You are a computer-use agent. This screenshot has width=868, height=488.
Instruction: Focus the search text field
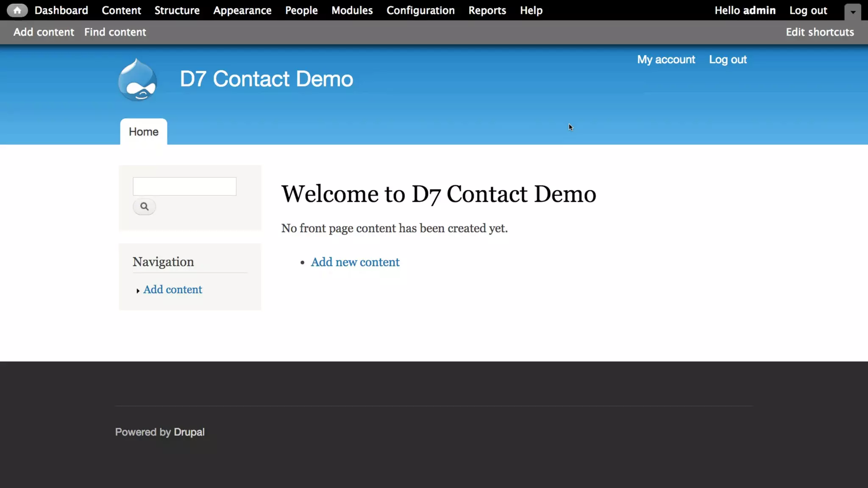[184, 186]
